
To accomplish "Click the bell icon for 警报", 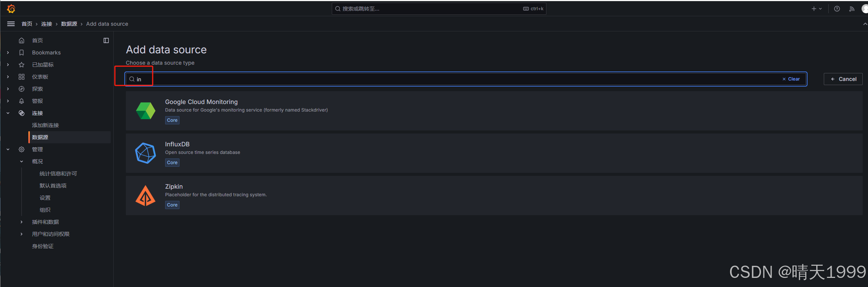I will click(x=22, y=101).
